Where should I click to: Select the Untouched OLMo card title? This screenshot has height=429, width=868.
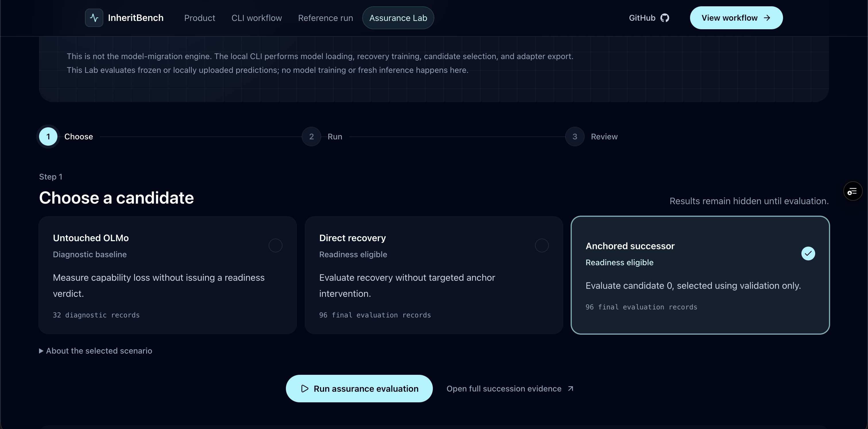pos(91,238)
